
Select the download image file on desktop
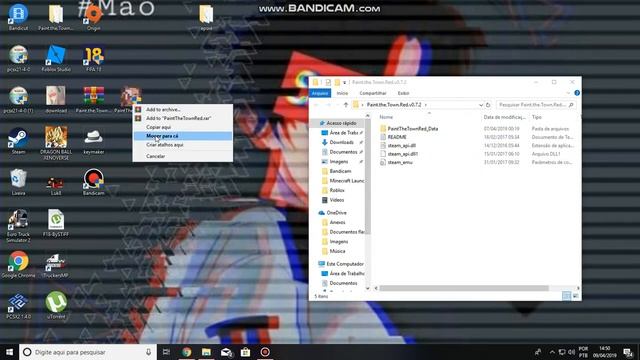56,100
